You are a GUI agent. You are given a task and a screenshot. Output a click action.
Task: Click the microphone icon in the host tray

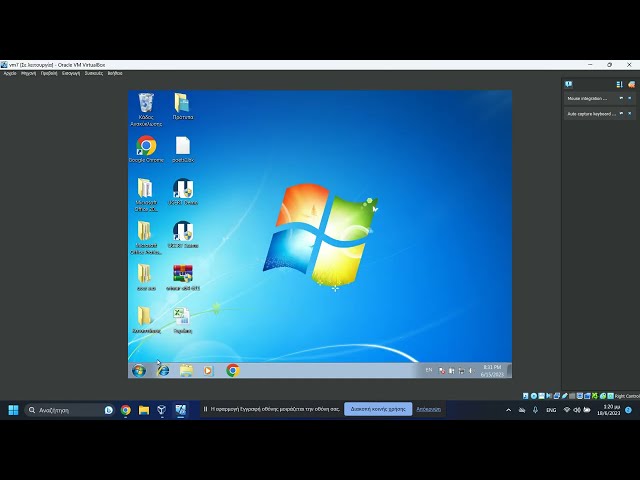(536, 410)
